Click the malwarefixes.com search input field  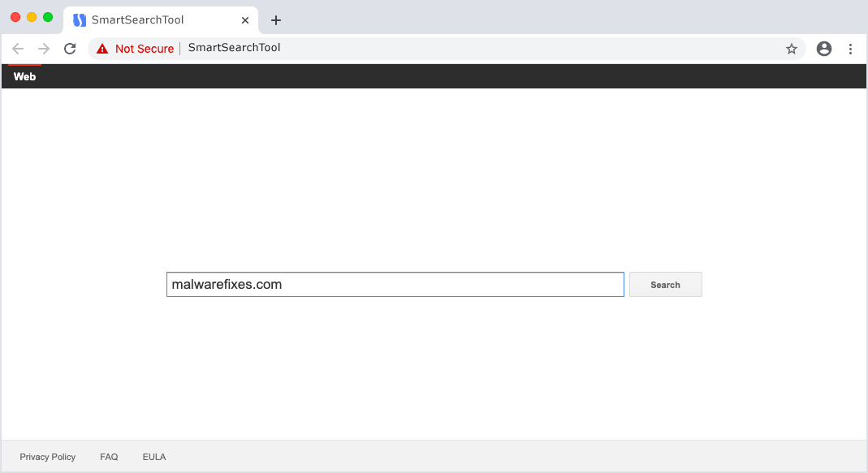395,284
